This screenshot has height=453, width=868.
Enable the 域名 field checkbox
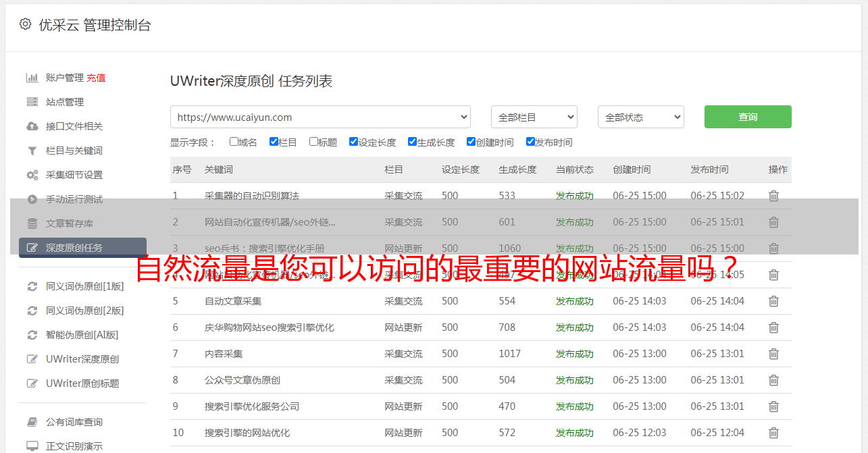click(234, 142)
